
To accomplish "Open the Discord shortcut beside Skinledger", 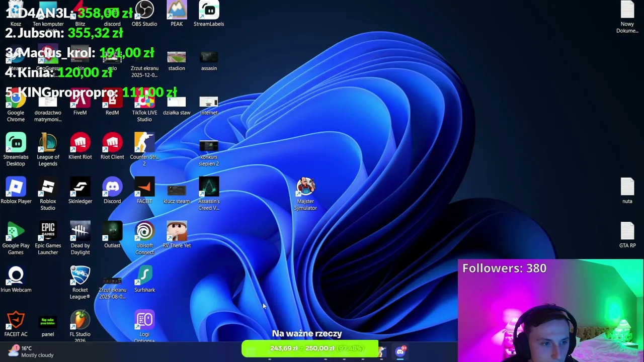I will pos(112,191).
